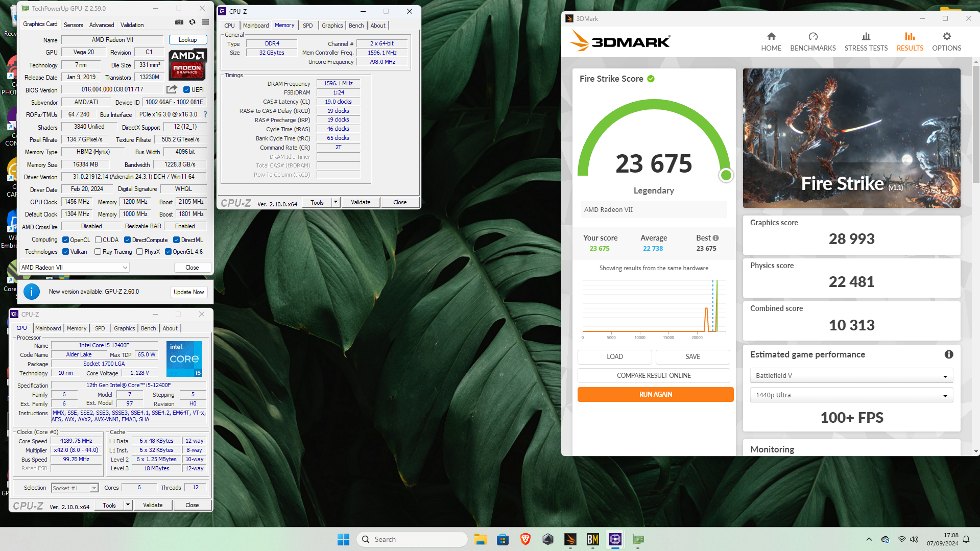Switch to SPD tab in upper CPU-Z window

tap(307, 26)
